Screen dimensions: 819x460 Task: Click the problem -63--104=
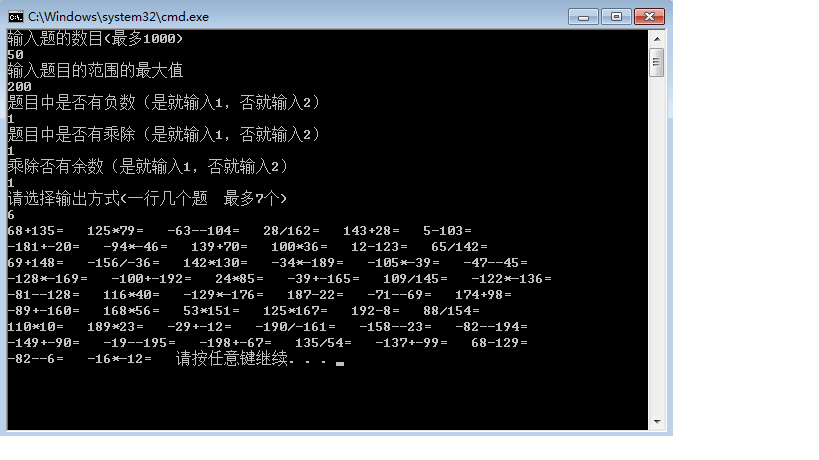[x=203, y=231]
